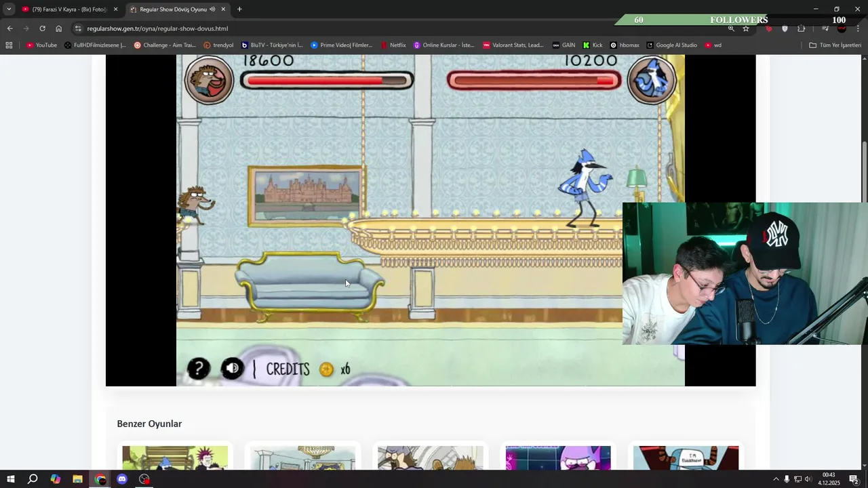Open the browser home page icon
868x488 pixels.
pos(59,28)
